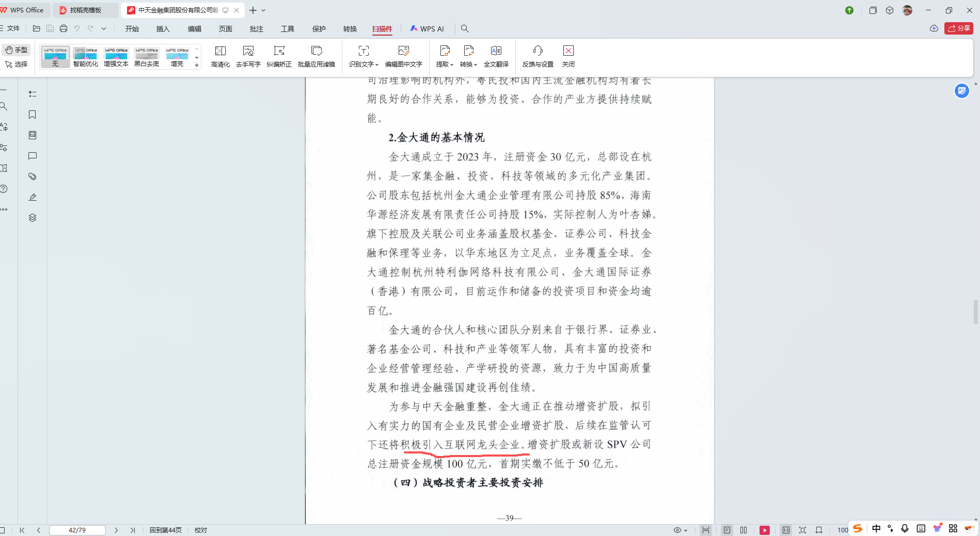Go to the last page with the status bar arrow
Screen dimensions: 980x536
133,530
